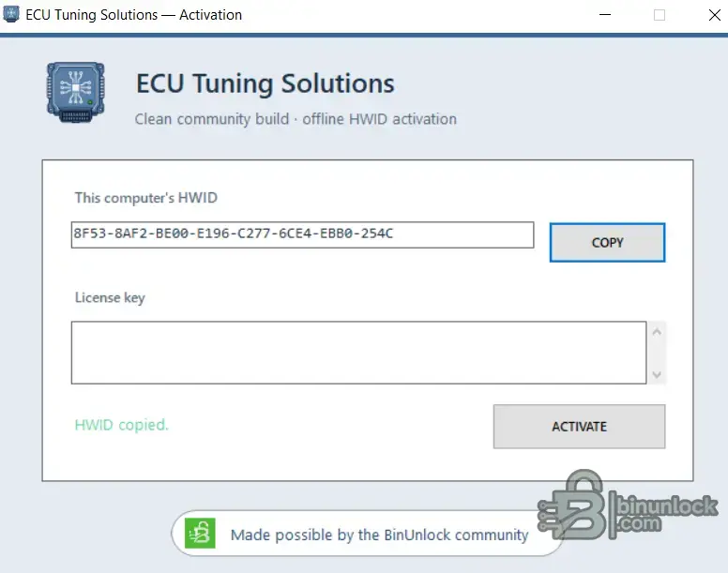Click the ACTIVATE button
The height and width of the screenshot is (573, 728).
[x=579, y=427]
